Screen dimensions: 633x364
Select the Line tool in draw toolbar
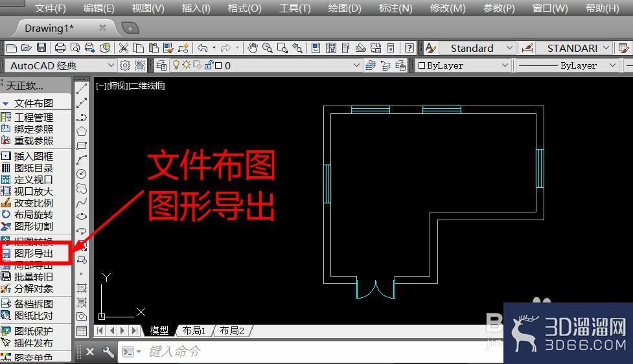pos(82,88)
